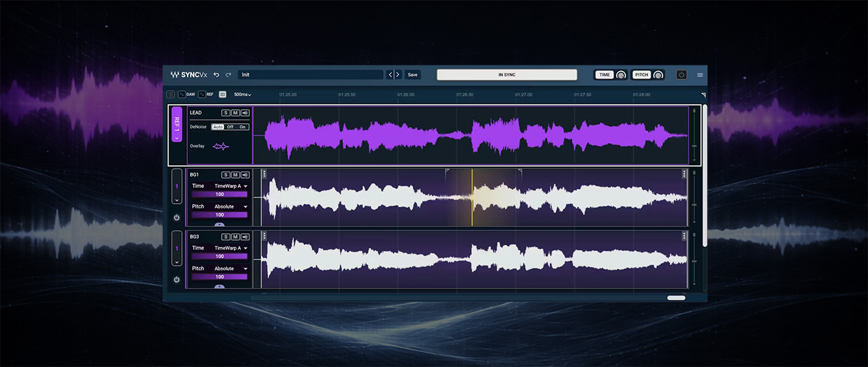Screen dimensions: 868x367
Task: Open the hamburger menu at top right
Action: pyautogui.click(x=700, y=75)
